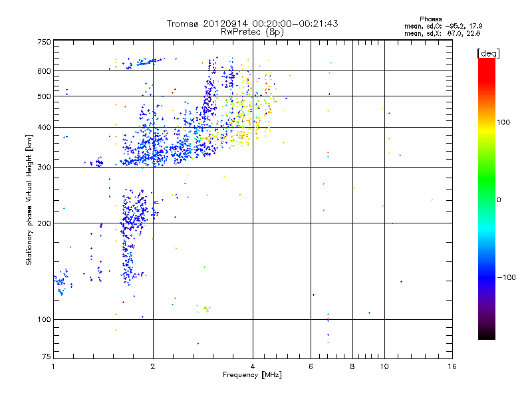Click the x-axis tick label '4'

point(253,366)
